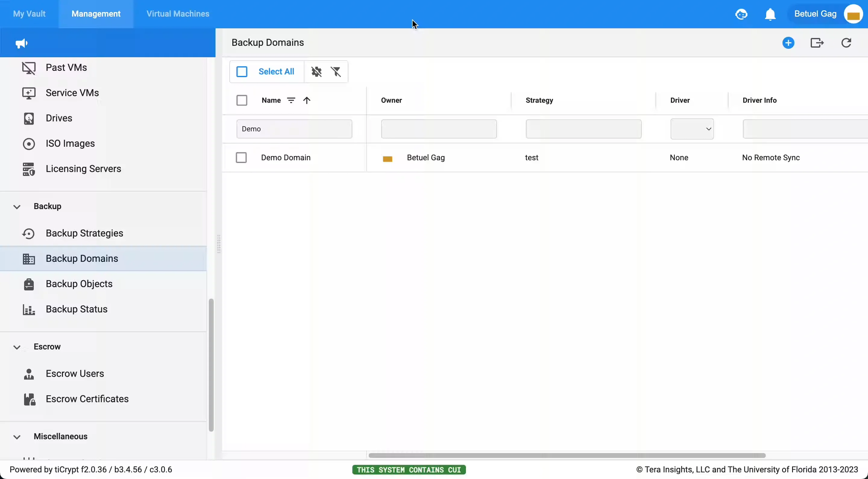Click the notifications bell
868x479 pixels.
pyautogui.click(x=771, y=14)
